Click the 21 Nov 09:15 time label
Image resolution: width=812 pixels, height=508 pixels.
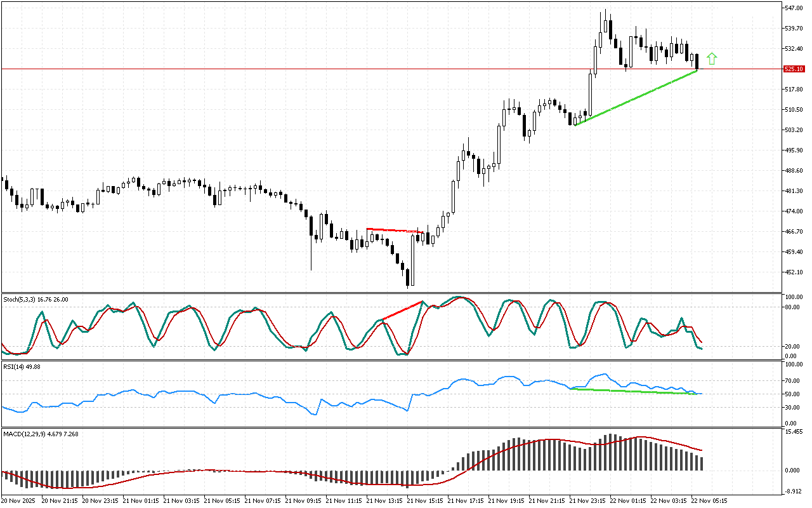tap(305, 500)
